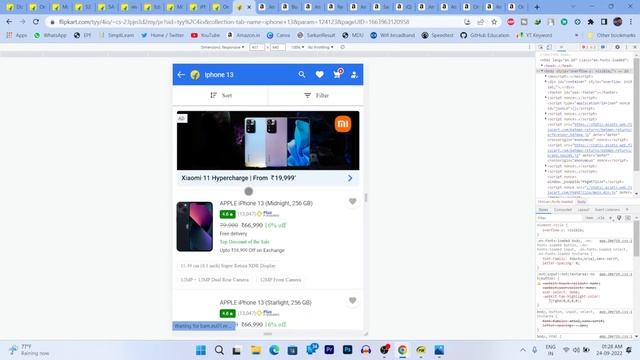This screenshot has width=640, height=360.
Task: Open APPLE iPhone 13 (Starlight, 256 GB) title
Action: 266,302
